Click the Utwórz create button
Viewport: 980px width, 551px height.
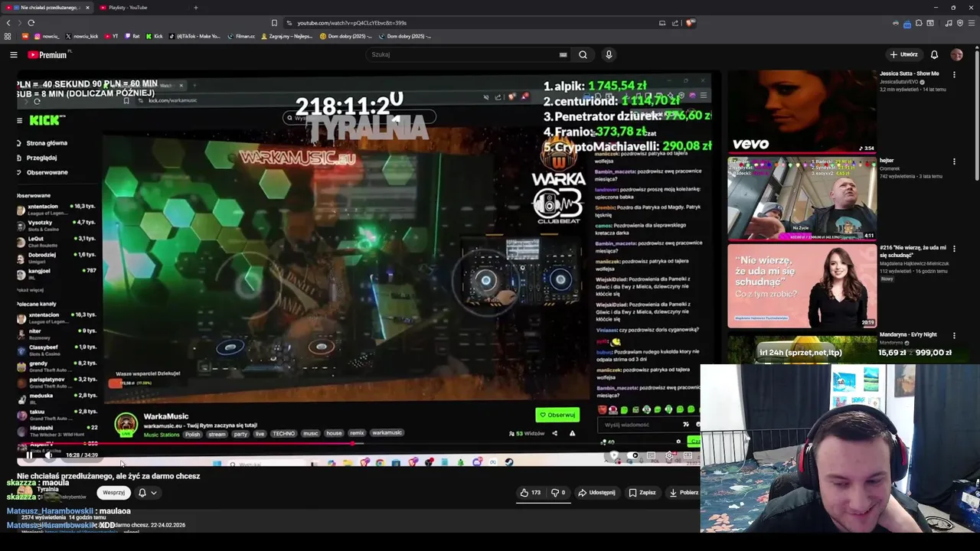[x=903, y=54]
